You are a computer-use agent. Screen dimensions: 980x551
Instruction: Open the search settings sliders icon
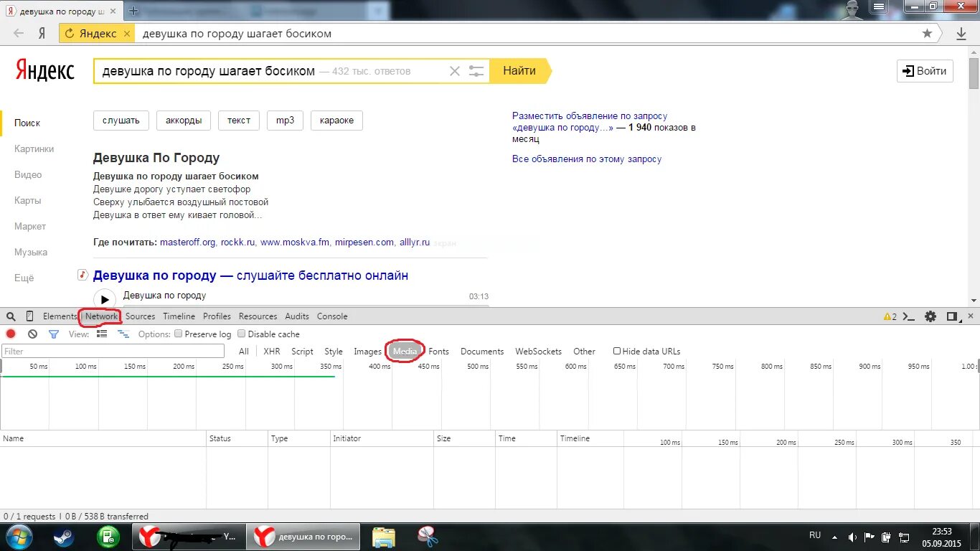[476, 71]
